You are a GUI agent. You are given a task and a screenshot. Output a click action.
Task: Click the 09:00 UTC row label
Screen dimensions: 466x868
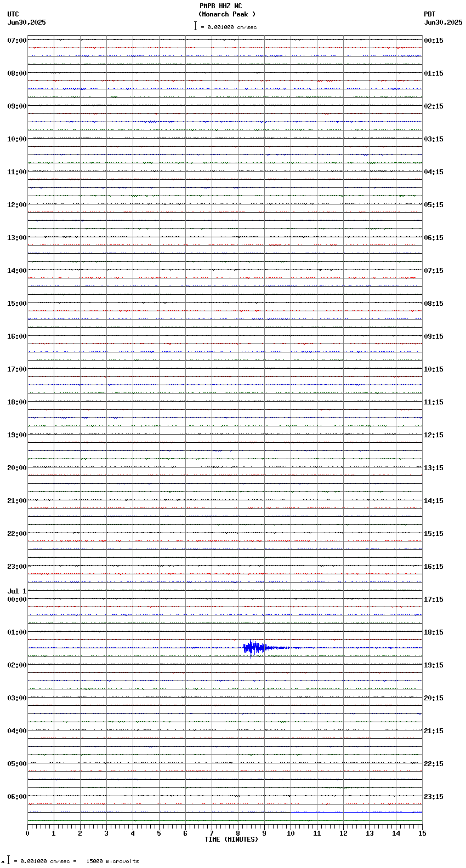coord(17,106)
